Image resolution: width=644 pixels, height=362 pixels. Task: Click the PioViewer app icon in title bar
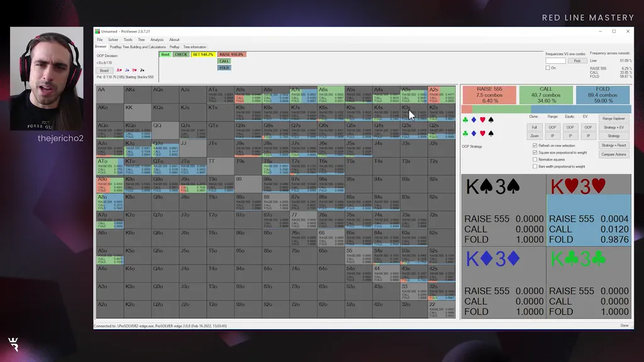tap(97, 31)
